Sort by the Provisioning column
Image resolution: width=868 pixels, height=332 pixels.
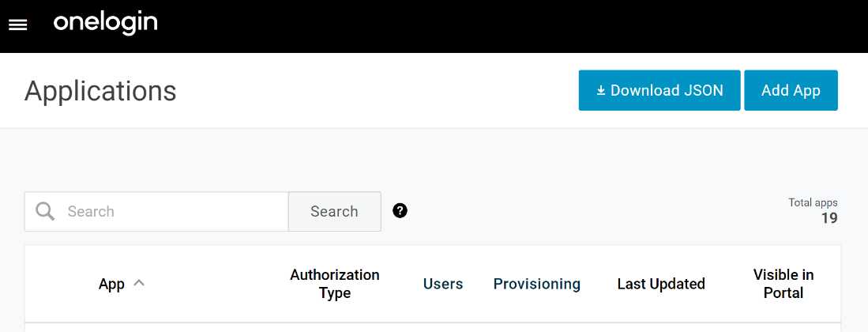537,284
